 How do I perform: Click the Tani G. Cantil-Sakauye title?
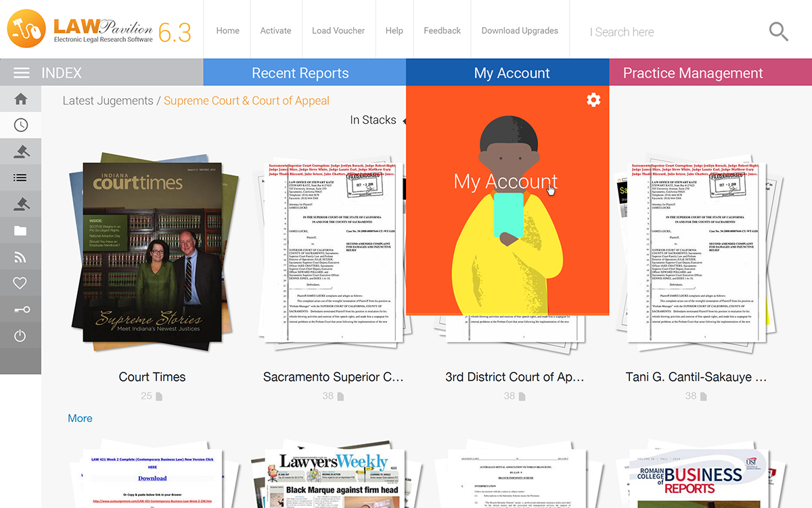696,377
